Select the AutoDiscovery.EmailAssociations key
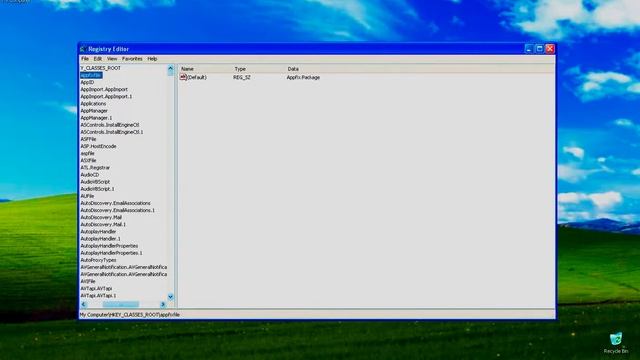This screenshot has height=360, width=640. point(116,203)
